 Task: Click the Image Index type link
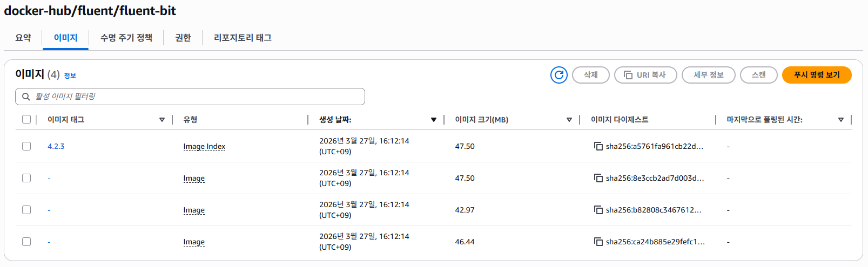pyautogui.click(x=204, y=146)
